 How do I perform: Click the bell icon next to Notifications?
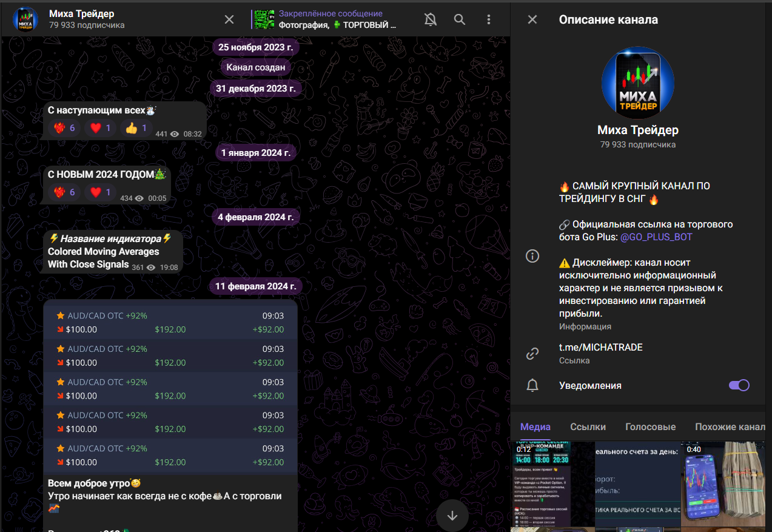(532, 385)
